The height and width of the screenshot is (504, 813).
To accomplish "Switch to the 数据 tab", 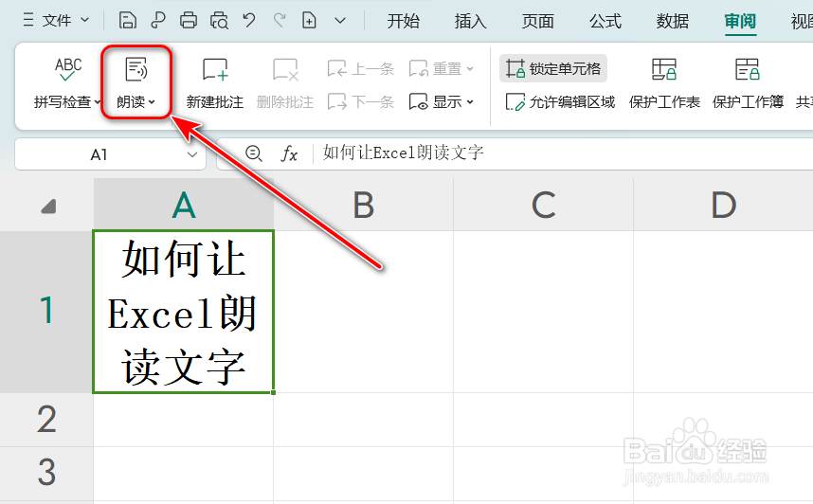I will click(x=673, y=21).
